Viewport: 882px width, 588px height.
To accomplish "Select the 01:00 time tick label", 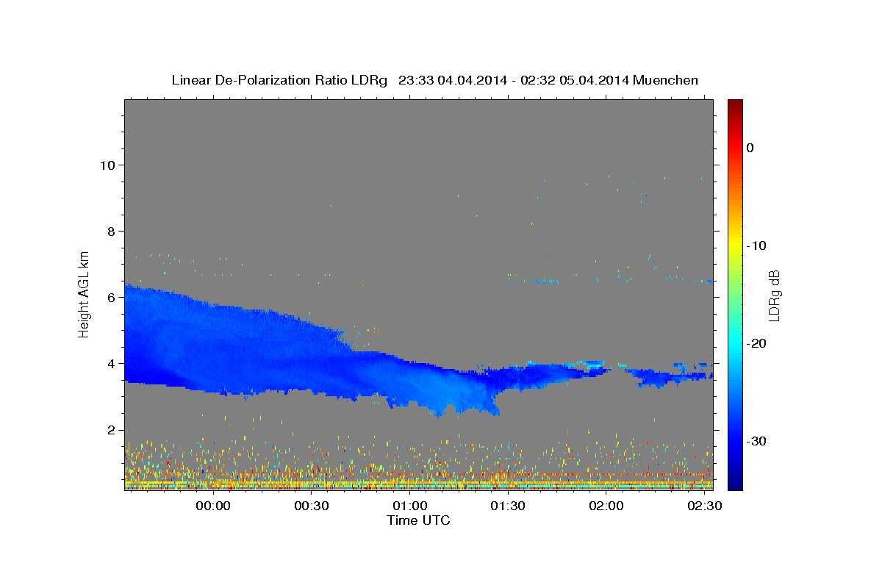I will pos(410,506).
